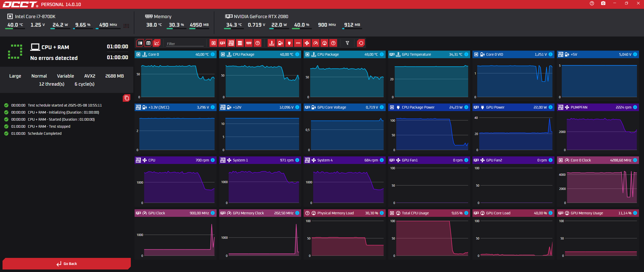
Task: Take screenshot with camera icon
Action: click(603, 4)
